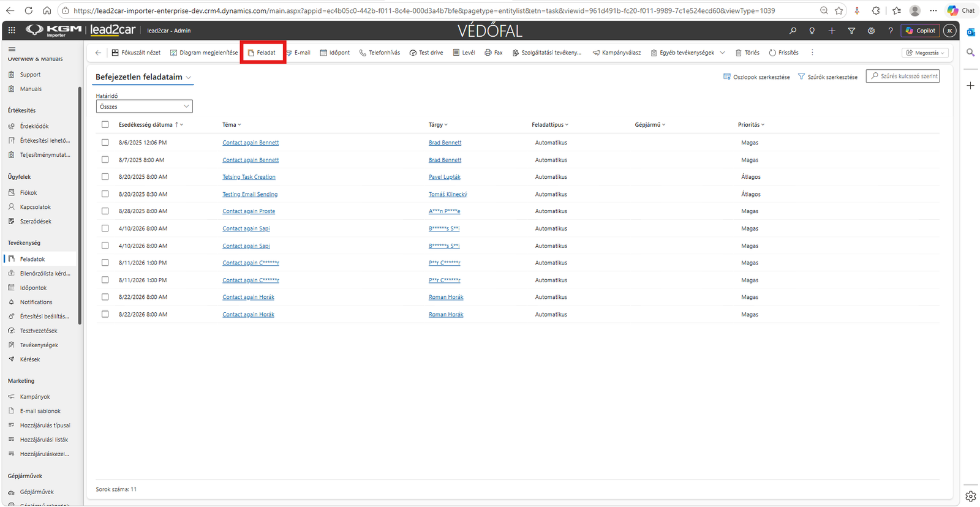
Task: Open Oszlopok szerkesztése column editor
Action: [756, 77]
